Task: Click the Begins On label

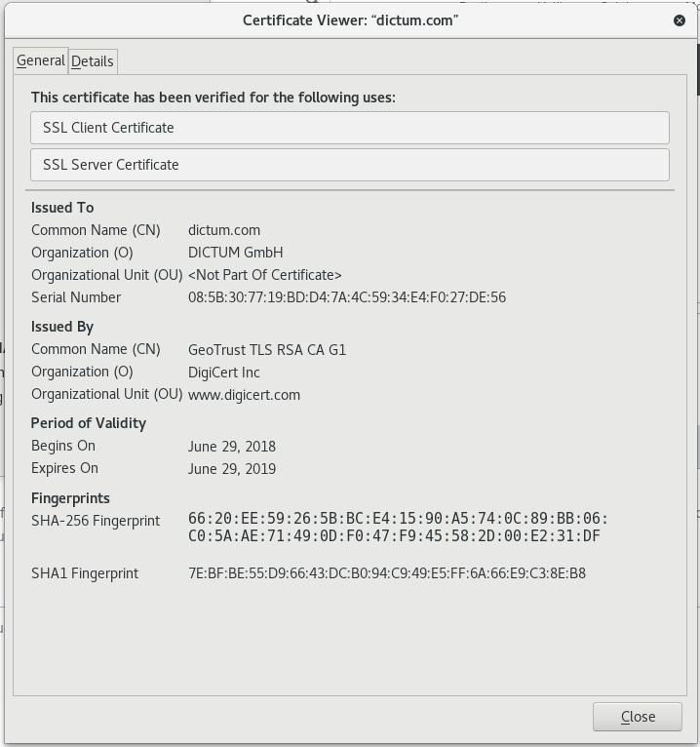Action: [63, 446]
